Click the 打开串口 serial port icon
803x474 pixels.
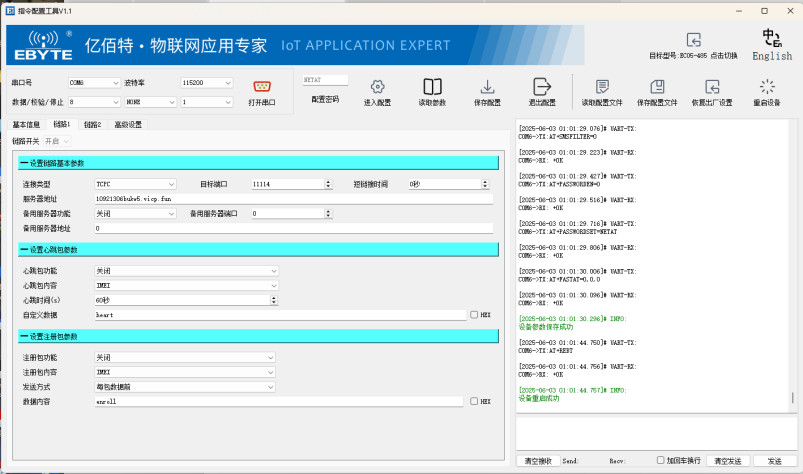click(x=262, y=87)
